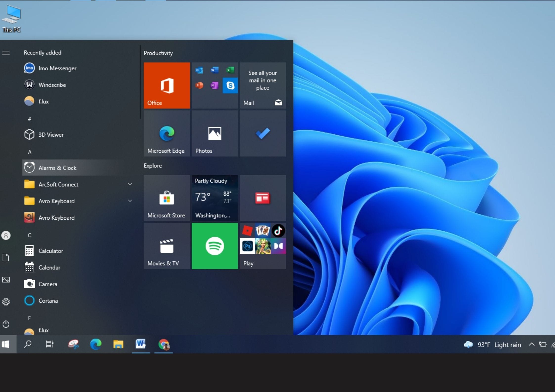This screenshot has width=555, height=392.
Task: Click the Explore group header
Action: click(x=153, y=165)
